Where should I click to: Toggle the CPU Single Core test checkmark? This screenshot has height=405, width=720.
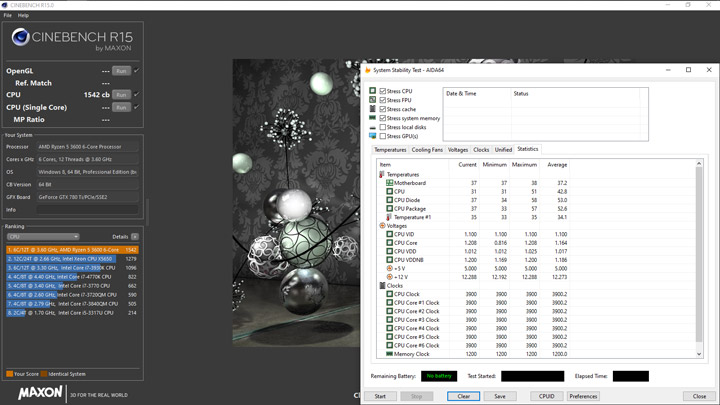click(136, 107)
